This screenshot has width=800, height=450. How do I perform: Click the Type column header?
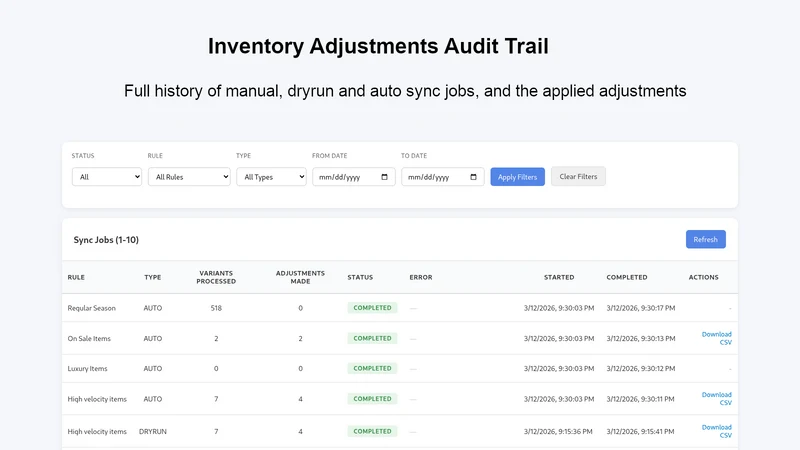pyautogui.click(x=153, y=278)
